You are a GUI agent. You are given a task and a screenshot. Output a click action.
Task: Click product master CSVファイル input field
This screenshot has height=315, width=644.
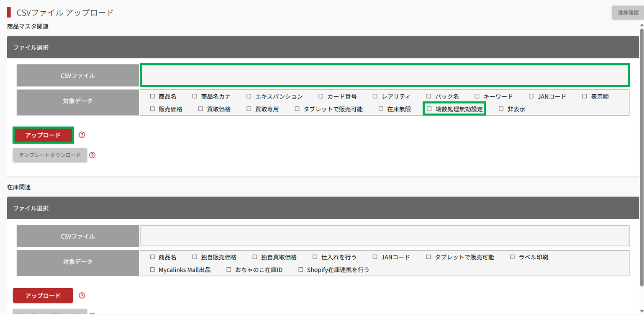pos(384,75)
